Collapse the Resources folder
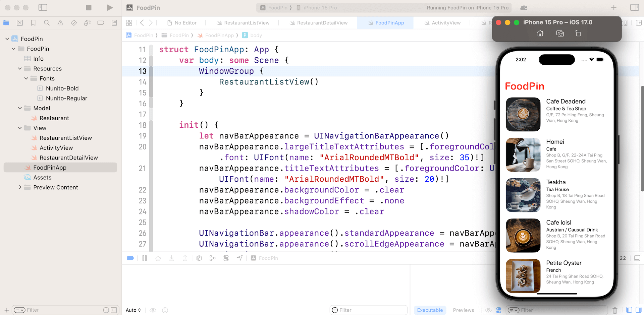644x315 pixels. 20,69
